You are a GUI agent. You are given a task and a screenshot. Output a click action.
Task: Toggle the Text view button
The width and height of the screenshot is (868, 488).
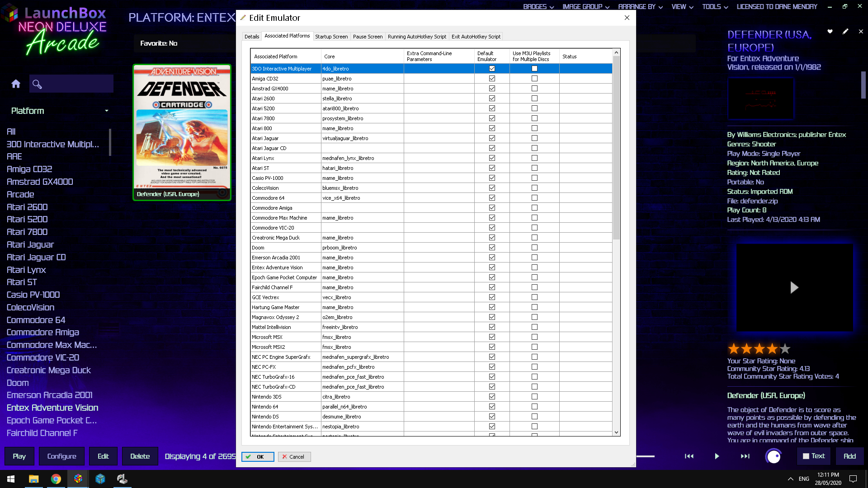pos(814,456)
